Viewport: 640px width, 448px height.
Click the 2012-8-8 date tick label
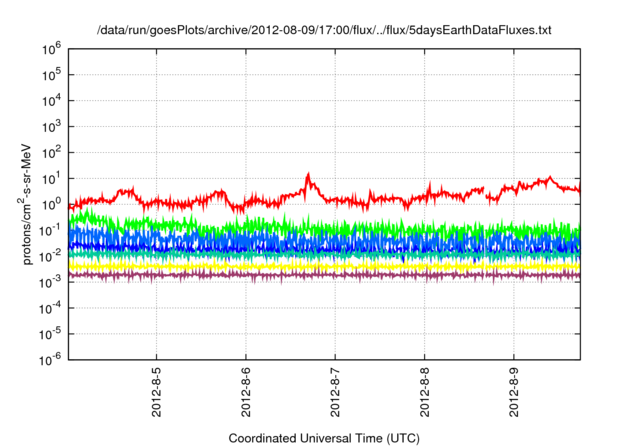click(424, 392)
